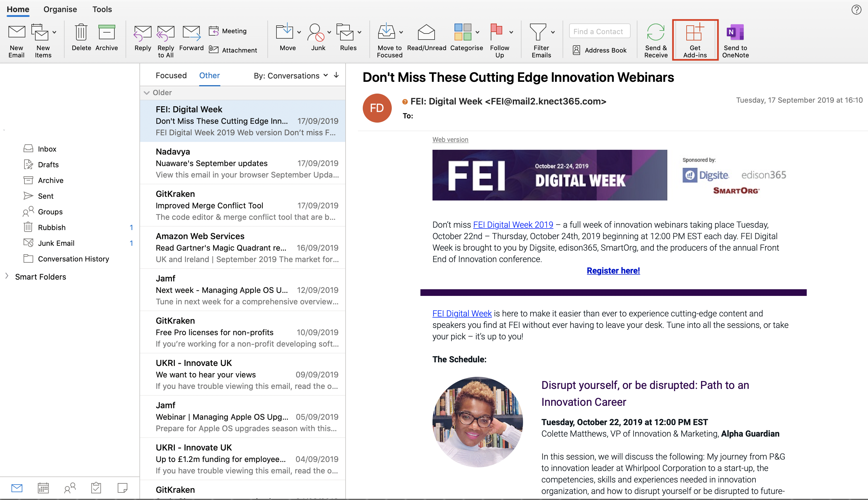Open tasks view in bottom bar
Viewport: 868px width, 500px height.
96,488
